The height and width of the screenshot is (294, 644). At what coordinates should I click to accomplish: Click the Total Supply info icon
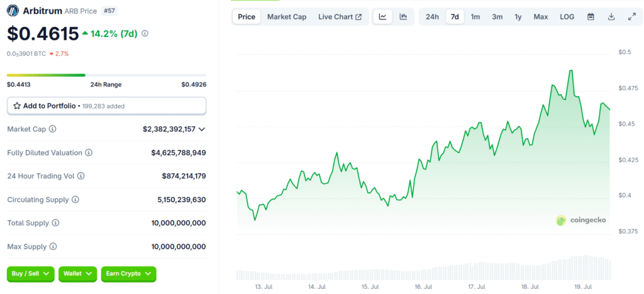pyautogui.click(x=55, y=223)
